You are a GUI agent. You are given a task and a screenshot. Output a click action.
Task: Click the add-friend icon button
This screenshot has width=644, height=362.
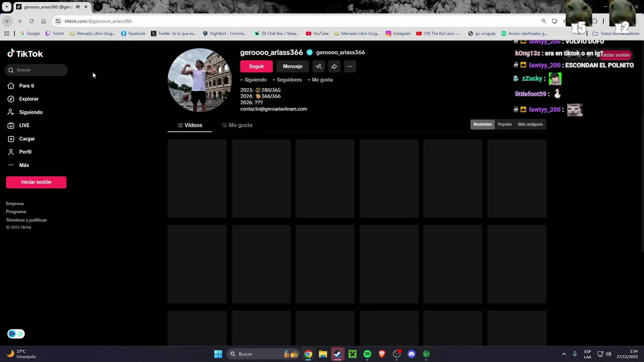tap(318, 66)
